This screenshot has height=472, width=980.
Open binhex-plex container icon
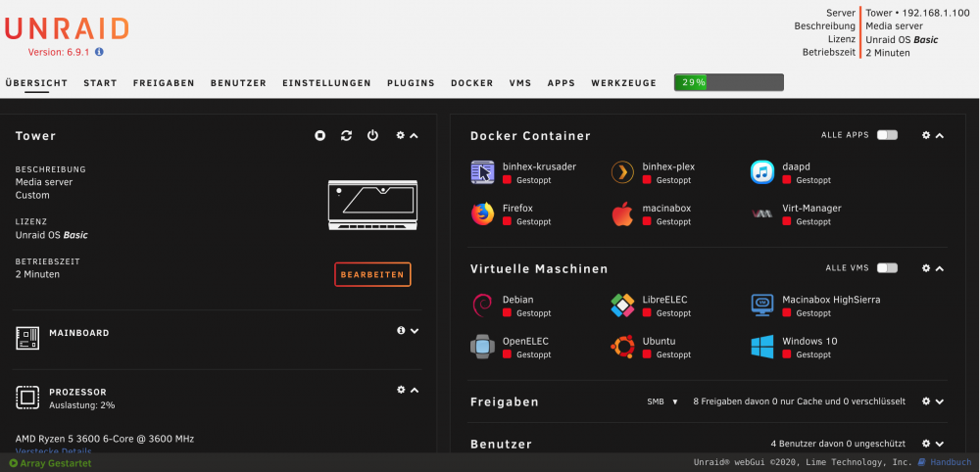[622, 172]
